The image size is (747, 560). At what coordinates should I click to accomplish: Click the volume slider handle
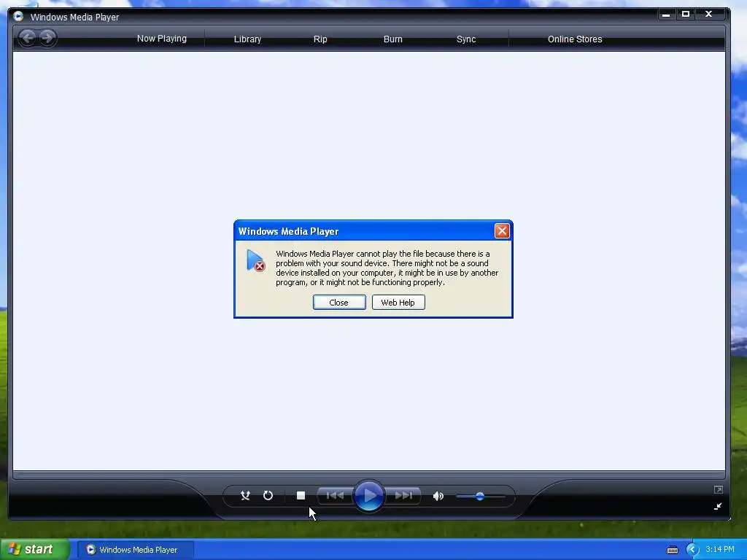(x=480, y=496)
